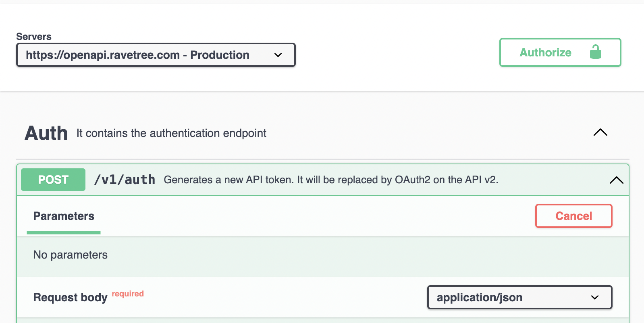The image size is (644, 323).
Task: Cancel the try-it-out request
Action: [x=573, y=216]
